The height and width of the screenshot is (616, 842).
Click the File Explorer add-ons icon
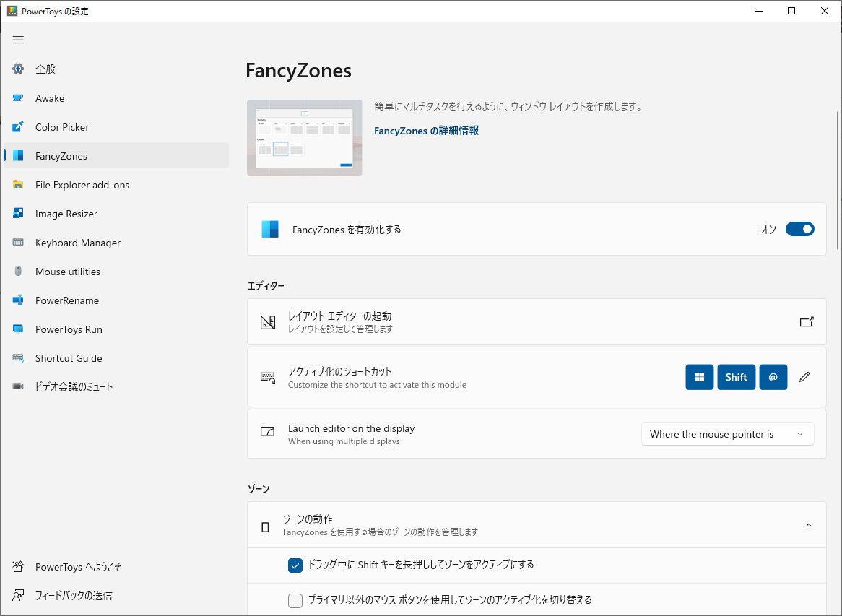point(18,185)
